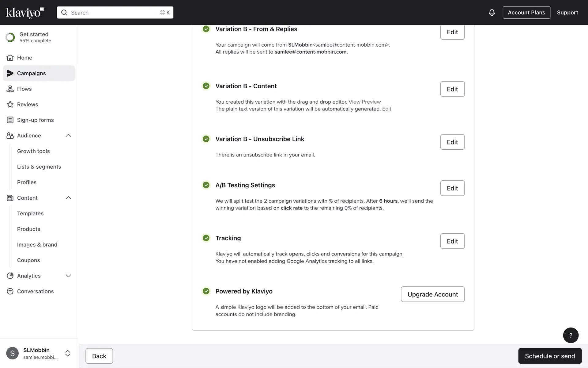The image size is (588, 368).
Task: Click the View Preview link
Action: point(364,102)
